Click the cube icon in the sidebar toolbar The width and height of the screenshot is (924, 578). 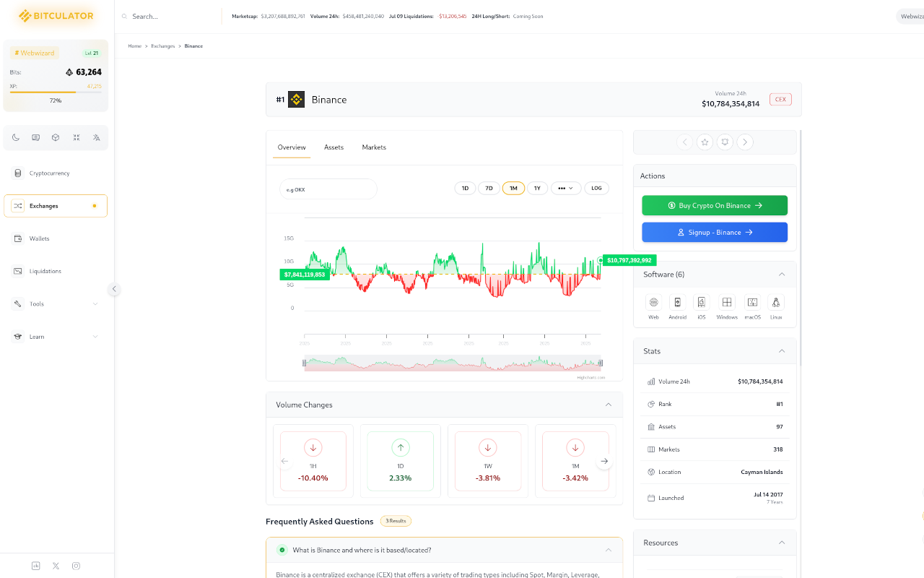pos(56,137)
